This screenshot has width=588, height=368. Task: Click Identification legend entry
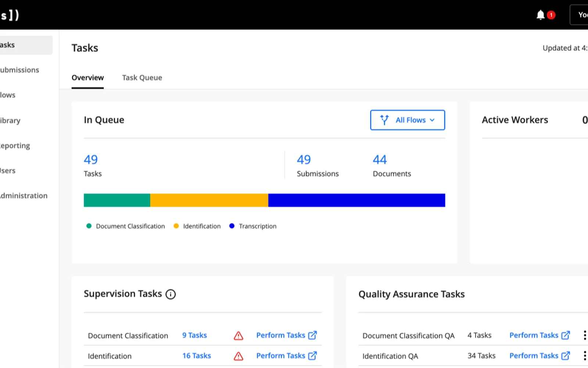197,226
